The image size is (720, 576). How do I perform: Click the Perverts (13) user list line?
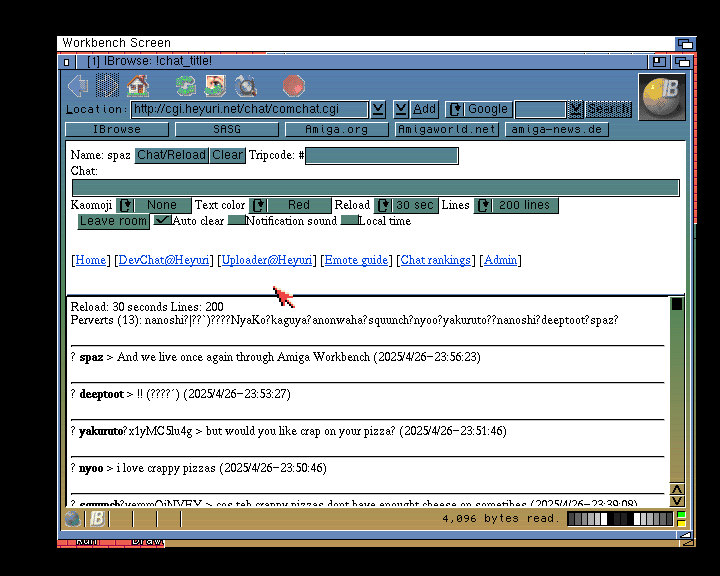(344, 320)
